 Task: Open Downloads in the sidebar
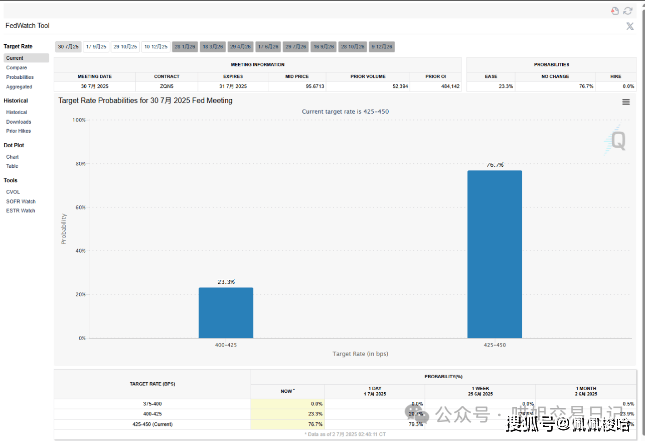coord(19,122)
